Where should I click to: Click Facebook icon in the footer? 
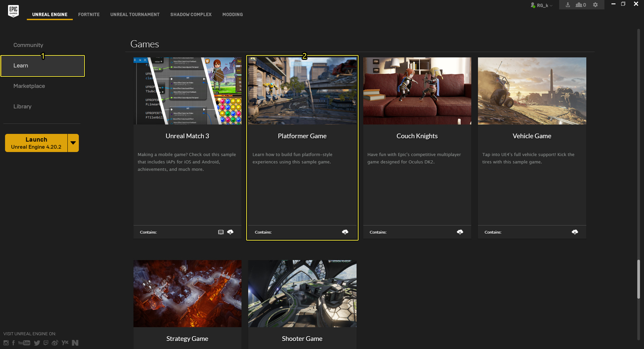coord(13,343)
